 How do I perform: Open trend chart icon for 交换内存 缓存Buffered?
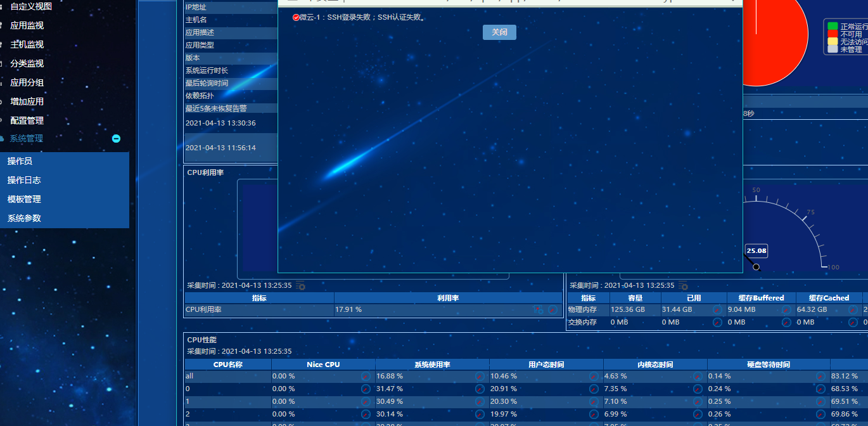pos(786,322)
